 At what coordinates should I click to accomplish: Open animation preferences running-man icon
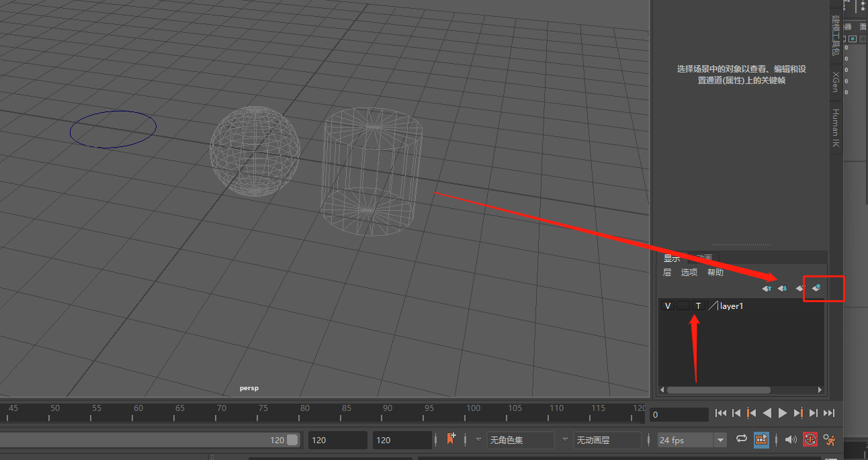click(x=829, y=439)
